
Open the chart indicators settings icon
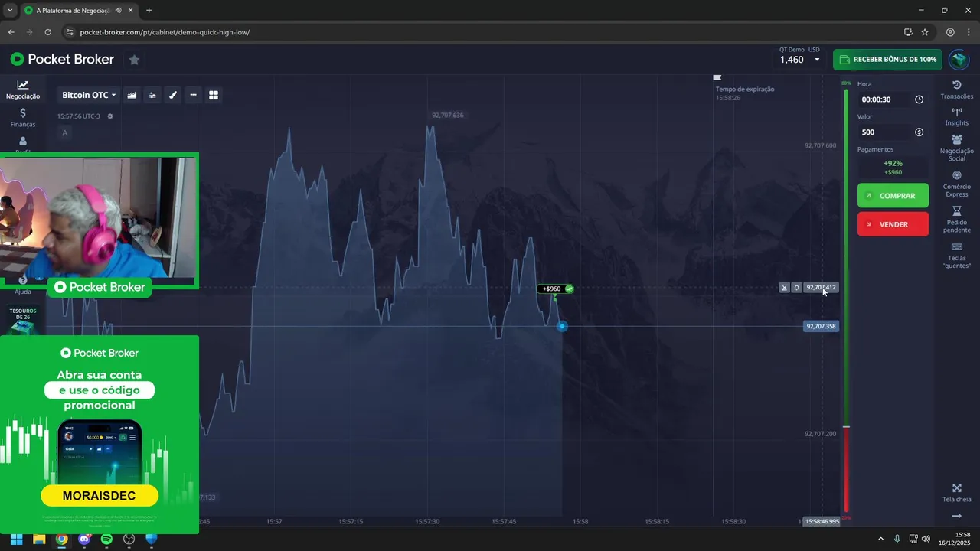pyautogui.click(x=152, y=95)
